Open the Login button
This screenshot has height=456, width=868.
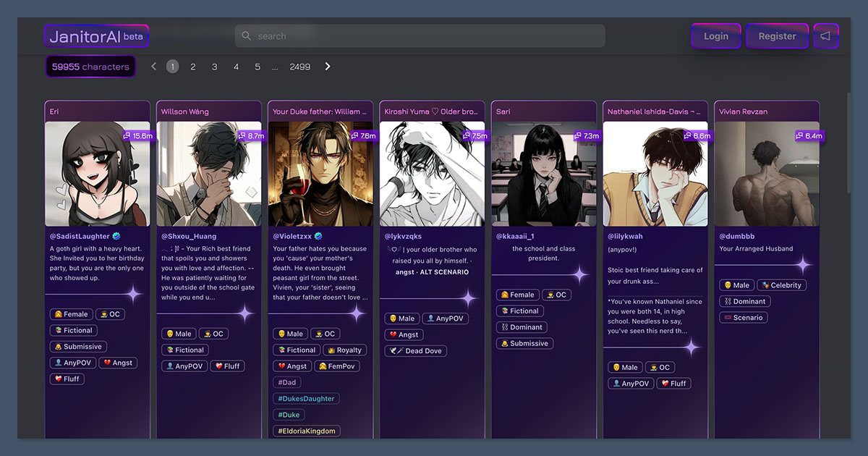(715, 36)
